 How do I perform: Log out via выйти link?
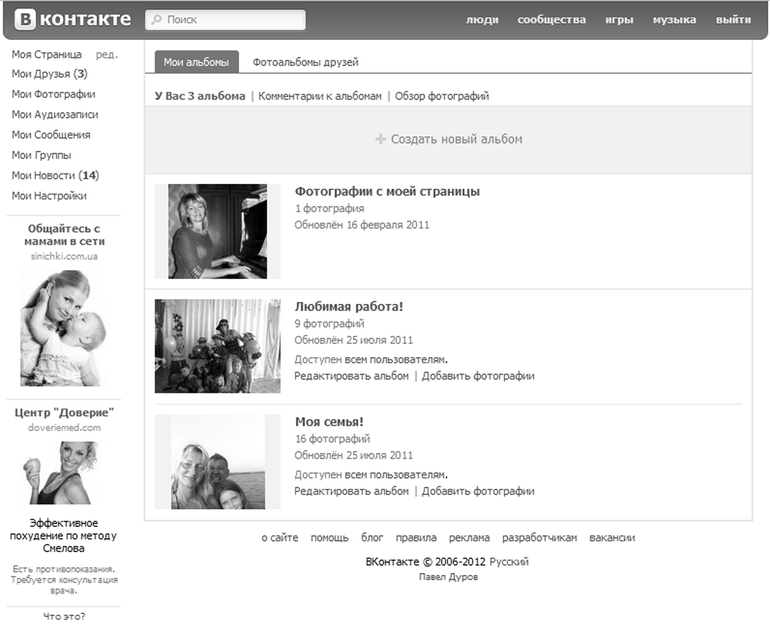click(x=733, y=20)
